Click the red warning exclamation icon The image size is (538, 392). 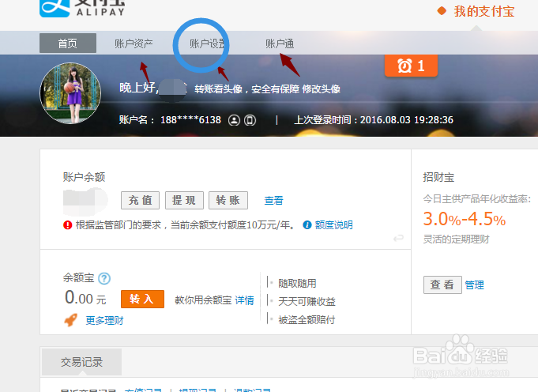(x=68, y=225)
